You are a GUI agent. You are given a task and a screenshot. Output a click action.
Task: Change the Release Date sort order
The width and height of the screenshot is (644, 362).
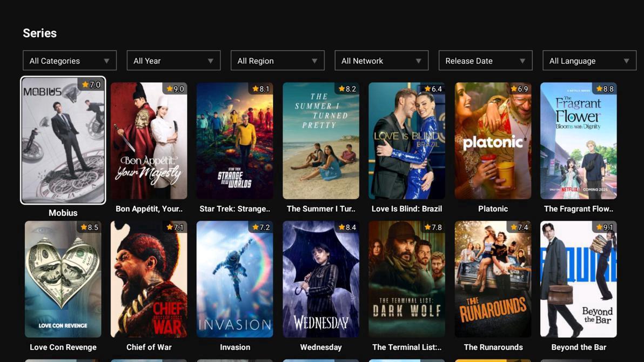click(x=485, y=61)
